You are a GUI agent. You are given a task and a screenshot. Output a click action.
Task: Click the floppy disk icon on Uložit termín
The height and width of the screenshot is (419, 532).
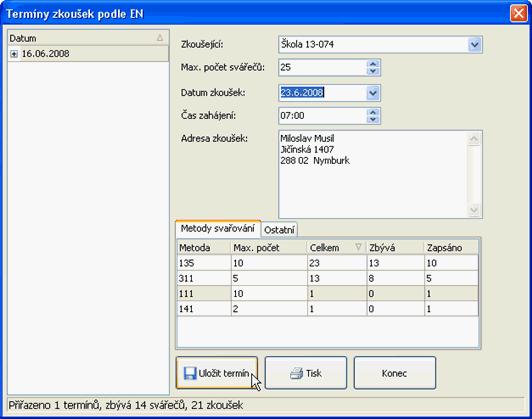tap(190, 373)
